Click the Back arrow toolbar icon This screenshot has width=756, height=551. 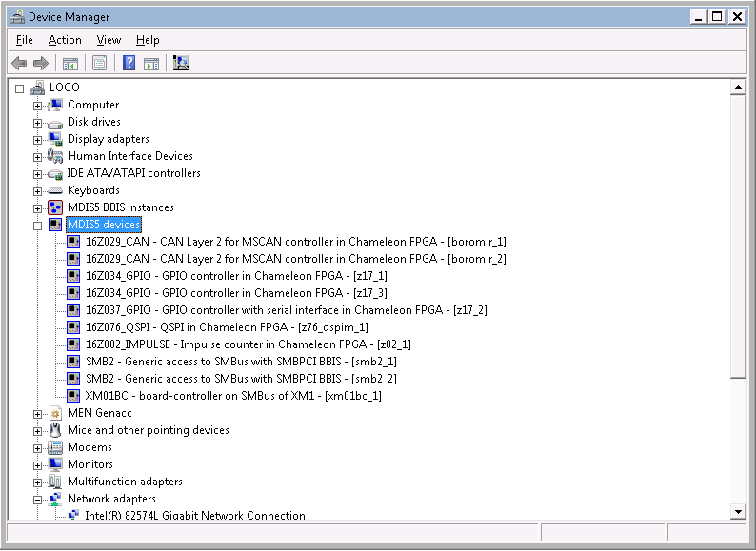point(19,64)
